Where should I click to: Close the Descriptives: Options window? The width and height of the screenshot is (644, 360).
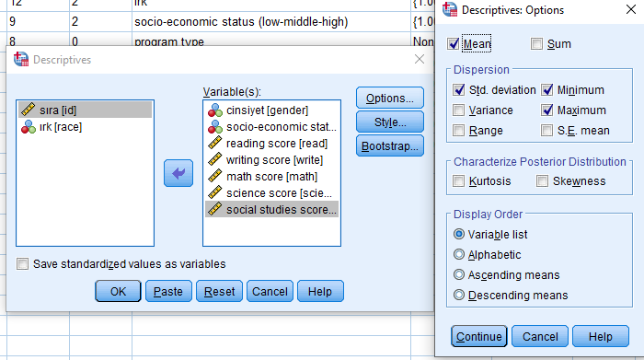(x=631, y=9)
